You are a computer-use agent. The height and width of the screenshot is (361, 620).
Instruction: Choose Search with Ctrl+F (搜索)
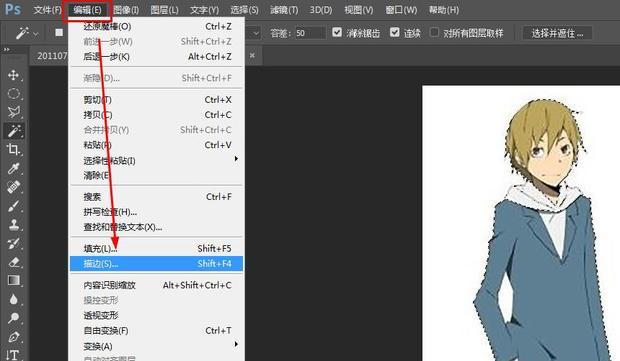point(157,197)
